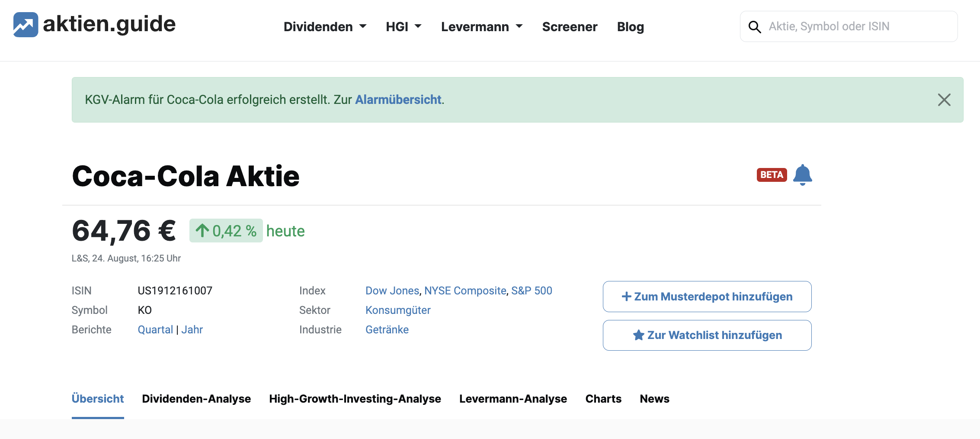This screenshot has height=439, width=980.
Task: Switch to the High-Growth-Investing-Analyse tab
Action: (x=355, y=399)
